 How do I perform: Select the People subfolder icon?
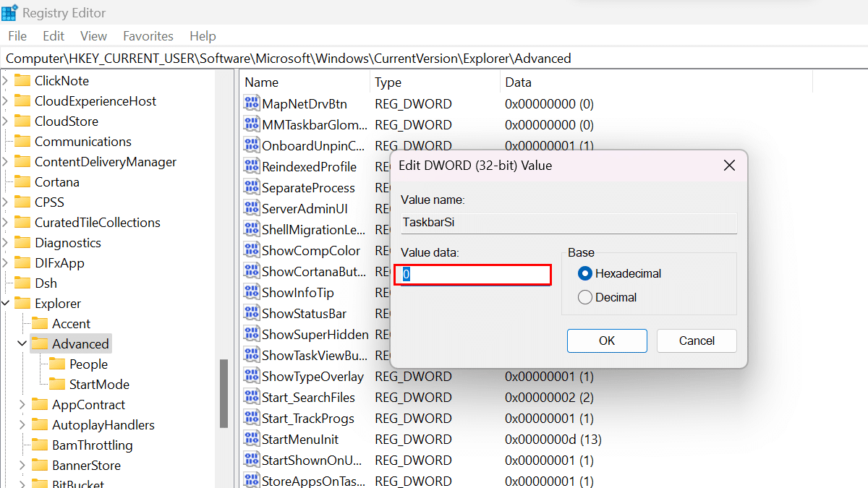(57, 364)
